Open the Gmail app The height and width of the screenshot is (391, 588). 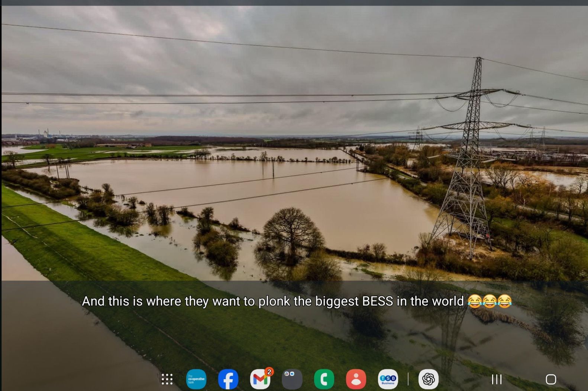pyautogui.click(x=260, y=379)
